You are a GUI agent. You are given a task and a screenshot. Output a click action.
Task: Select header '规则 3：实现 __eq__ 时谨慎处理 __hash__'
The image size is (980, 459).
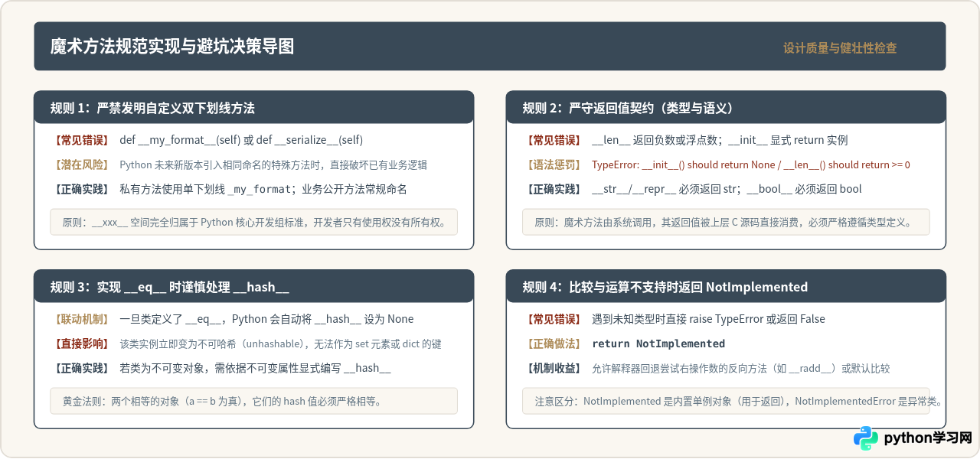coord(254,286)
